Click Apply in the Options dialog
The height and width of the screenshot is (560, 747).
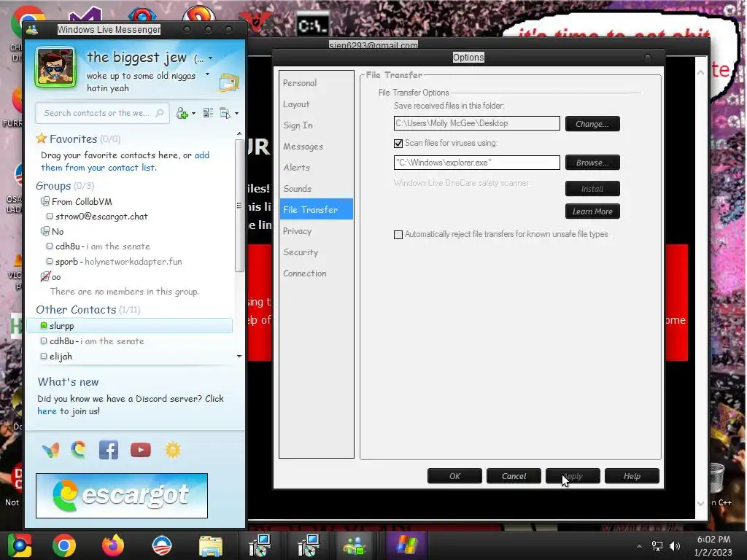[x=573, y=475]
